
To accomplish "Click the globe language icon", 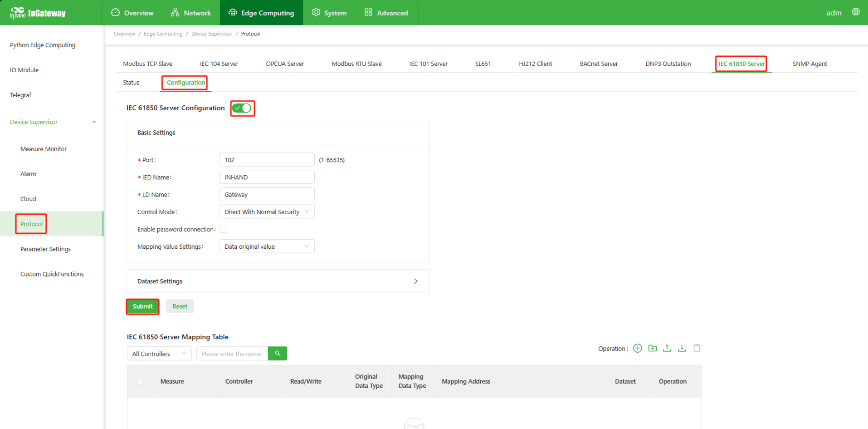I will 855,12.
